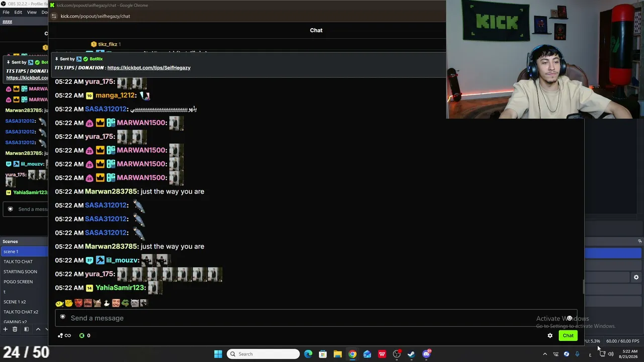
Task: Click the lil_mouzv username in chat
Action: pos(122,260)
